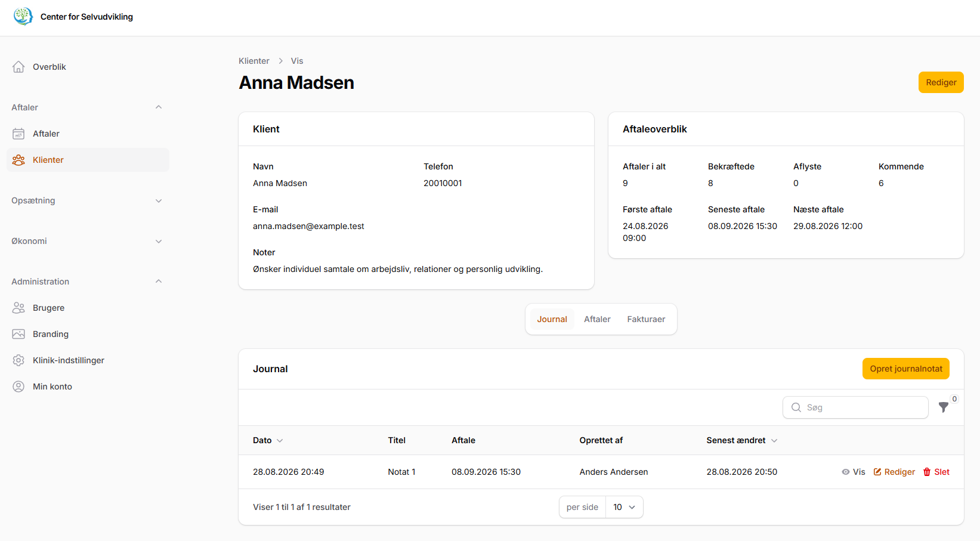The image size is (980, 541).
Task: Click the pencil icon for Notat 1
Action: click(877, 472)
